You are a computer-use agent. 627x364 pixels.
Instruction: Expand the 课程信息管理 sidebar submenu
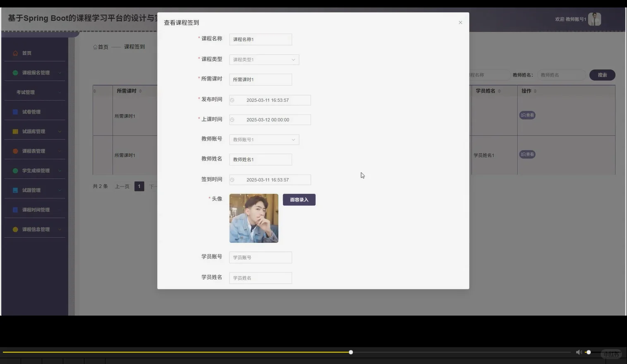[x=35, y=229]
